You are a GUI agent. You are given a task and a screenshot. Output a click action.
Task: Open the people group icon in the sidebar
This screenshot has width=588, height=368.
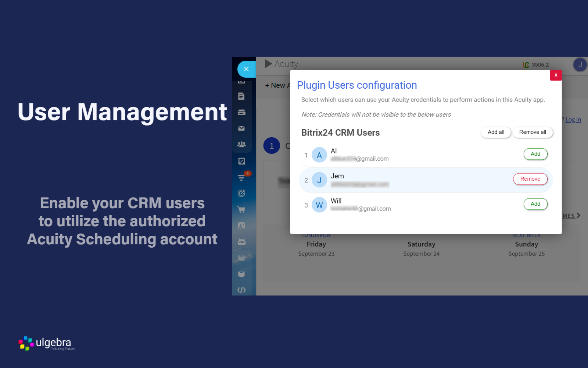coord(241,145)
